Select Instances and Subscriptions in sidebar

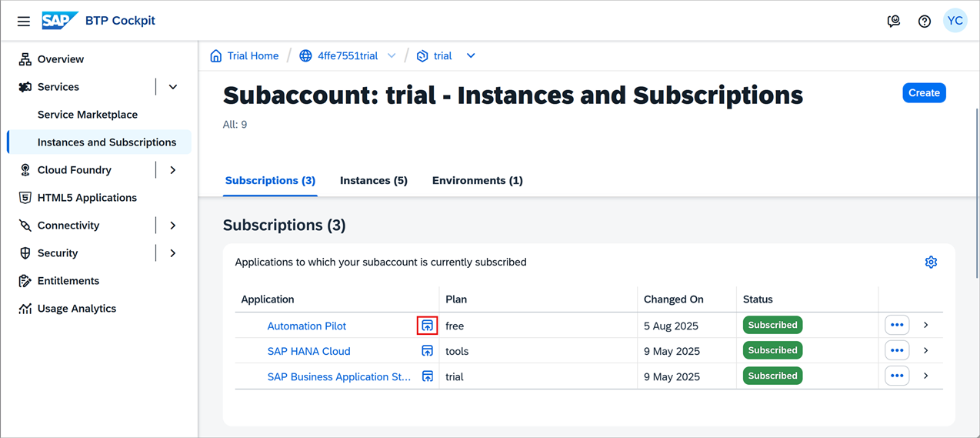pyautogui.click(x=99, y=142)
